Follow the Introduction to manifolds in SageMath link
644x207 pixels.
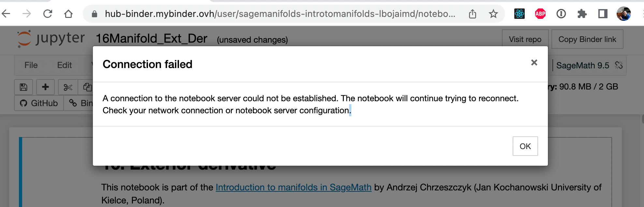click(293, 187)
